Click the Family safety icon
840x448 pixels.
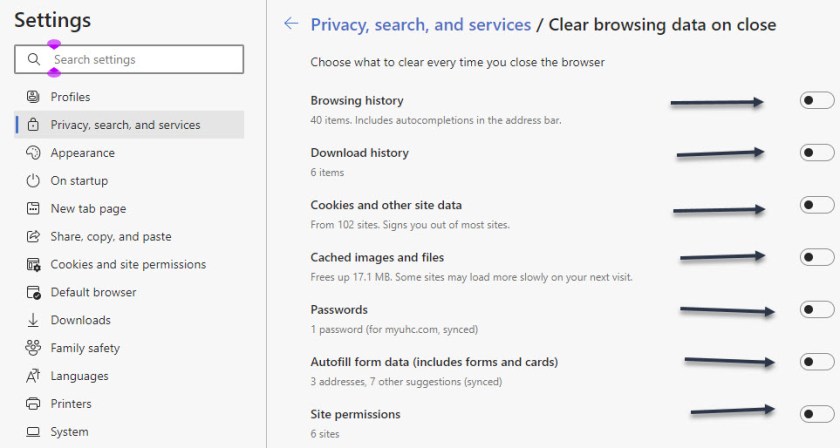32,348
